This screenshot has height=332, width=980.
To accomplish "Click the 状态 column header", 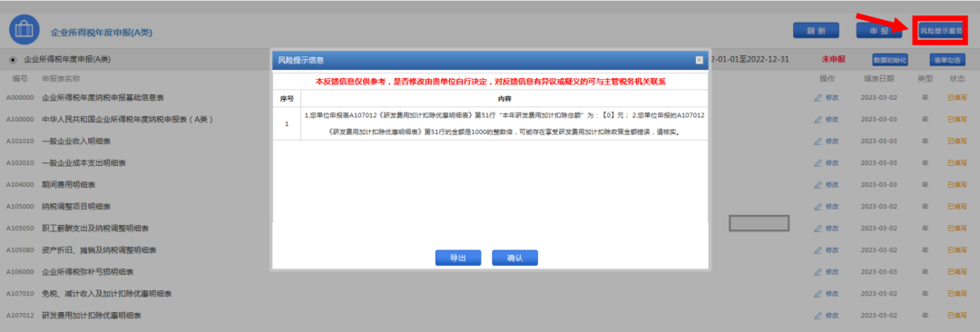I will tap(957, 79).
